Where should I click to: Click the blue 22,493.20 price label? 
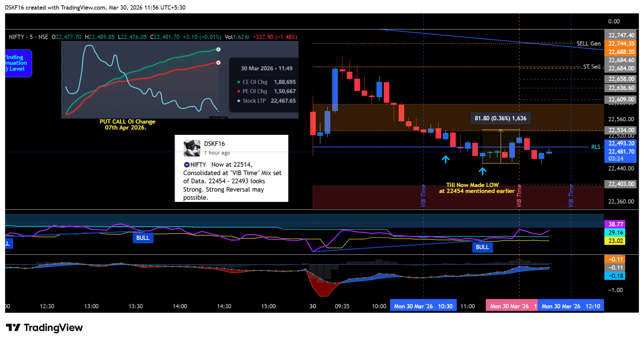point(621,143)
